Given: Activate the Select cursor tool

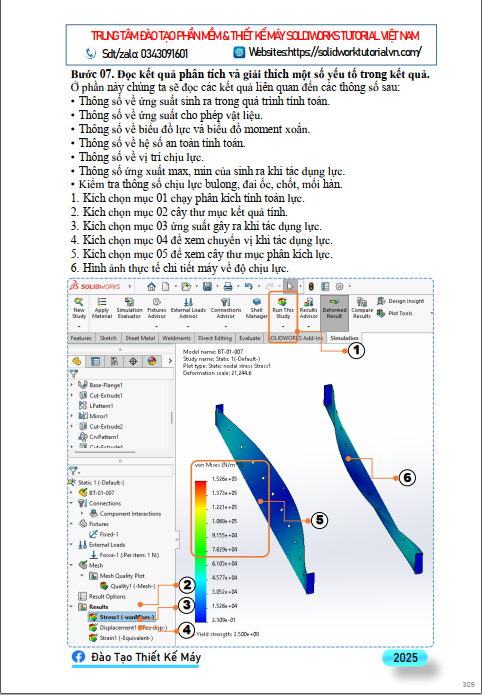Looking at the screenshot, I should (x=290, y=286).
